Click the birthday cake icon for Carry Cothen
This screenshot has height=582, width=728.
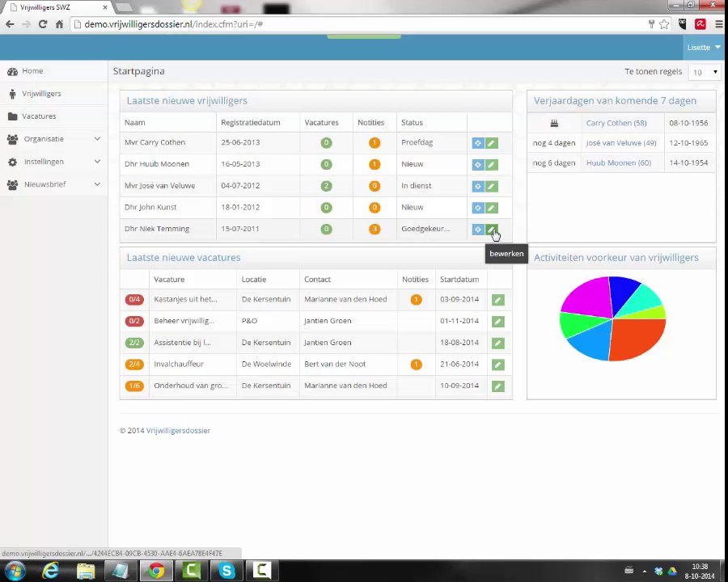pos(554,123)
